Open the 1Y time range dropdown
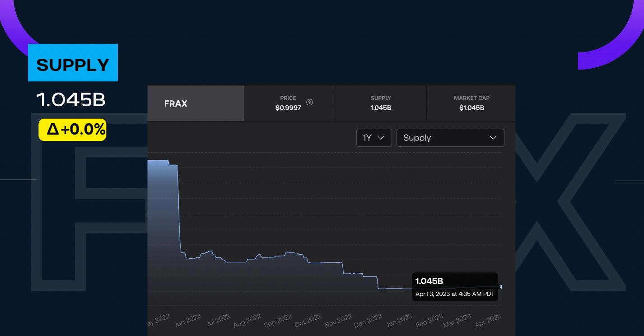The height and width of the screenshot is (336, 644). tap(374, 138)
